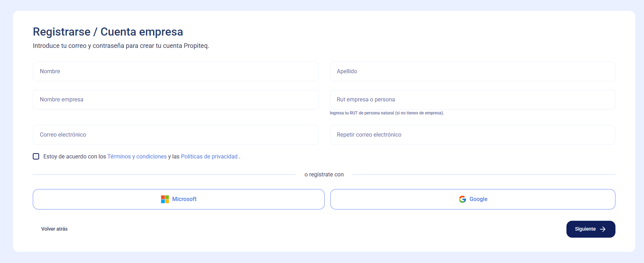Click into Repetir correo electrónico field
The image size is (644, 263).
[473, 135]
